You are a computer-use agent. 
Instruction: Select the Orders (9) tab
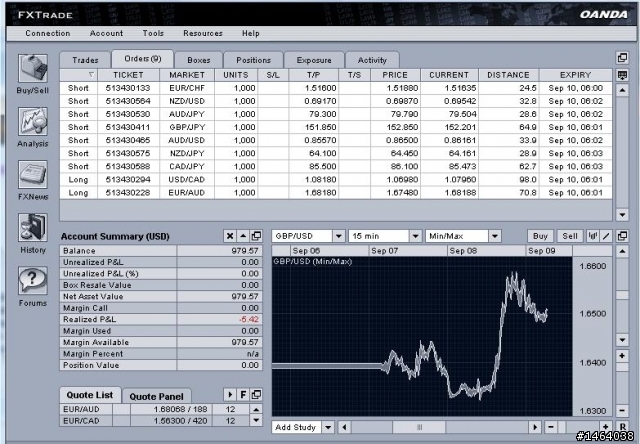(143, 59)
